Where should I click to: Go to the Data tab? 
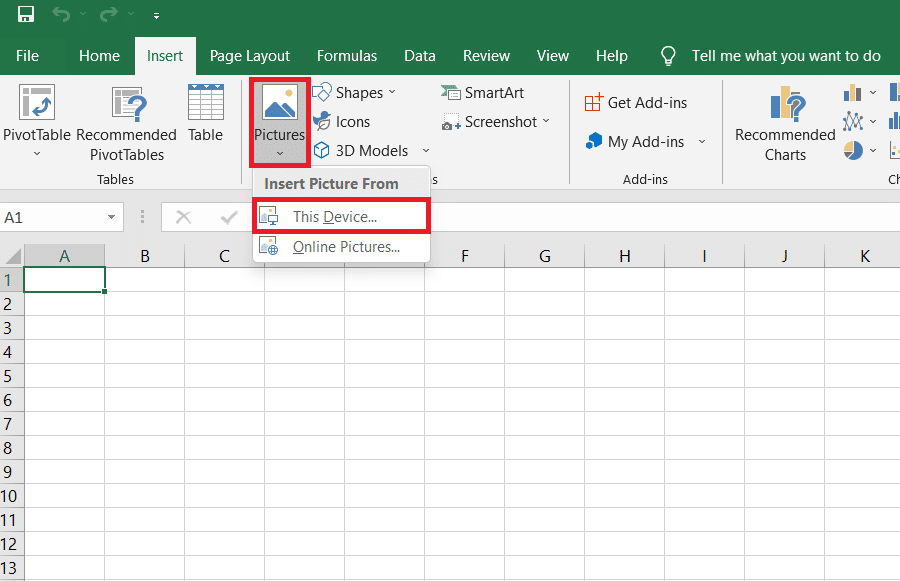coord(420,56)
